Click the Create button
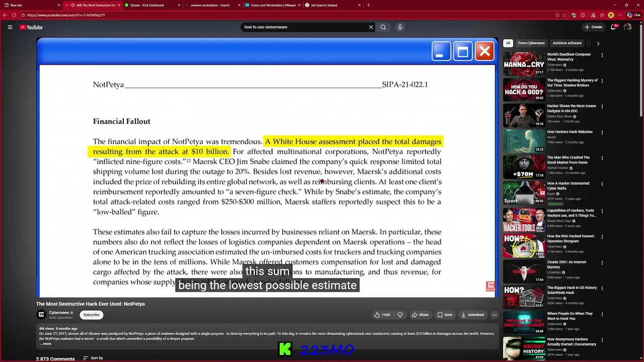 pyautogui.click(x=593, y=27)
